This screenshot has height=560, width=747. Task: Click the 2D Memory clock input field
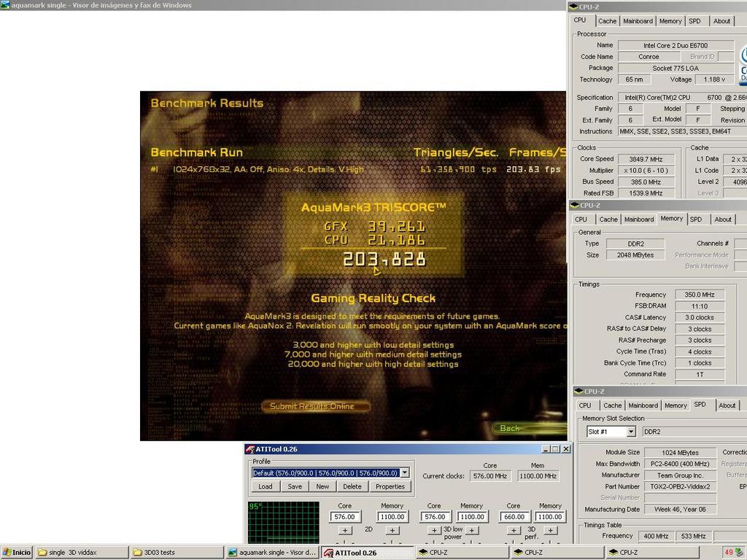(x=392, y=517)
